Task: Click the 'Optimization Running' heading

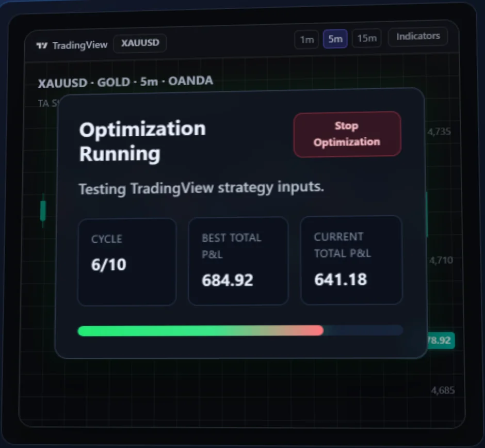Action: pos(142,141)
